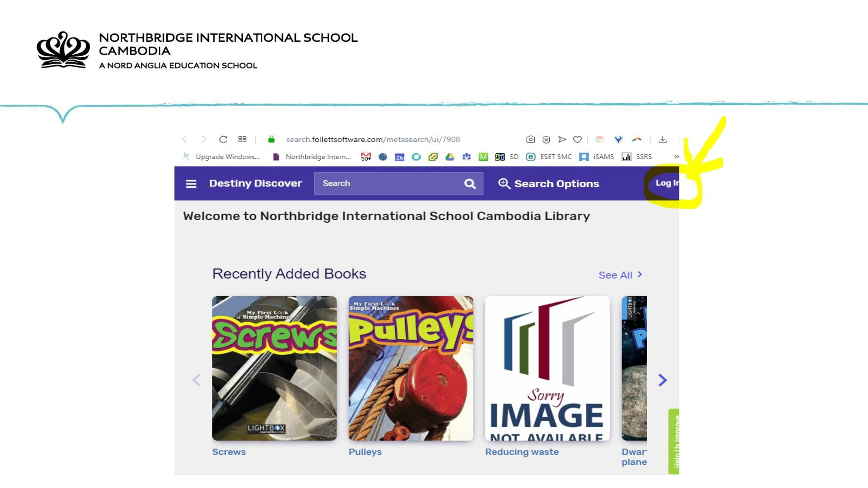Open the Screws book cover
868x488 pixels.
pyautogui.click(x=274, y=368)
